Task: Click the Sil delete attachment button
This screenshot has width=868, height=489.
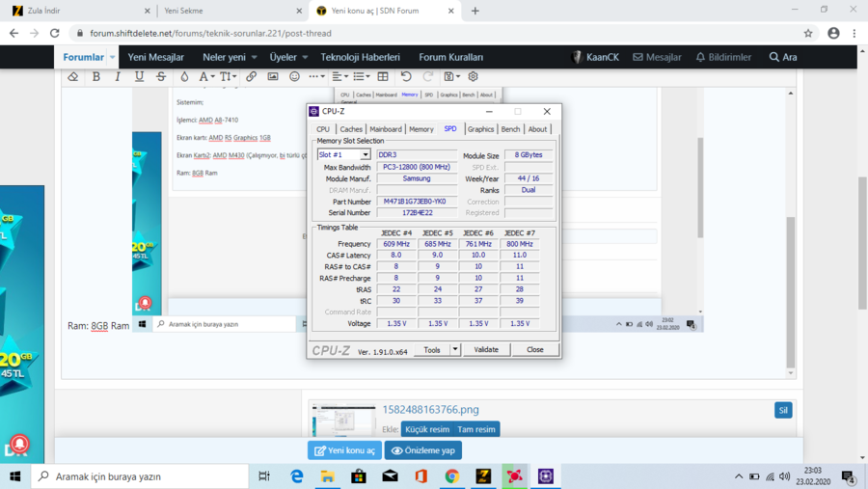Action: (x=783, y=410)
